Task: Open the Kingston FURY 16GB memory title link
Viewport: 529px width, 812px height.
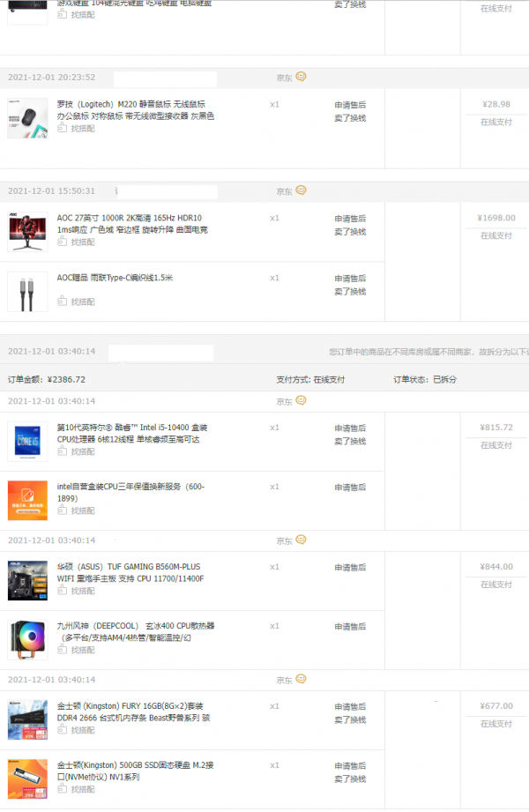Action: pyautogui.click(x=132, y=711)
